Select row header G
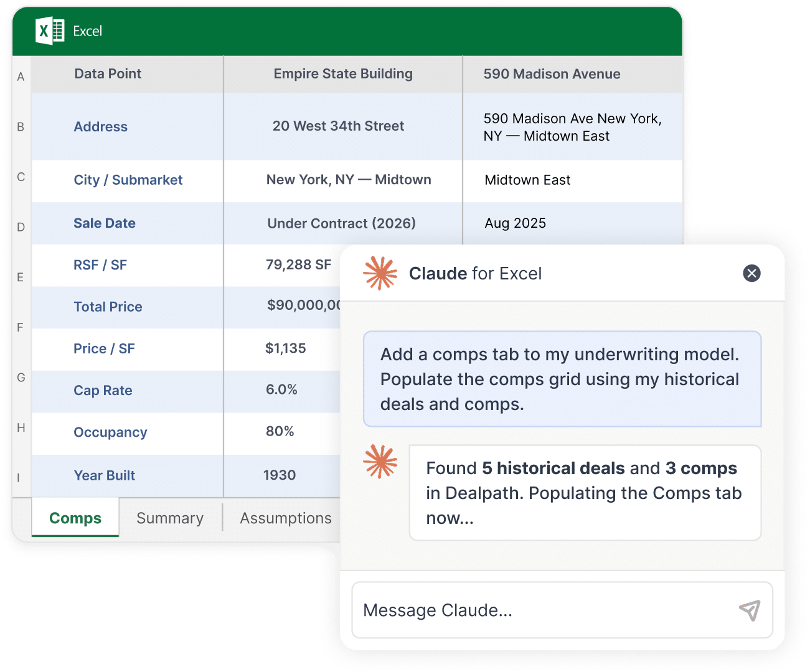The width and height of the screenshot is (810, 672). (x=21, y=378)
